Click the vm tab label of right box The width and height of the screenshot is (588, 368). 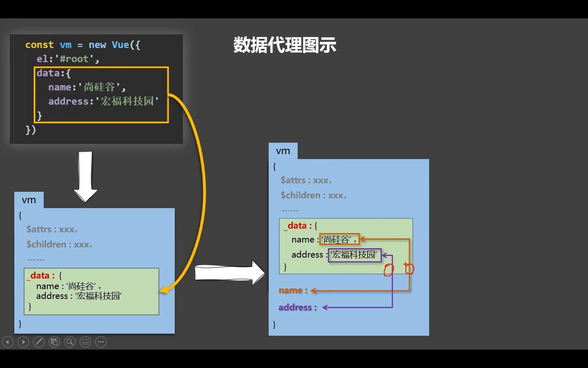(x=283, y=151)
